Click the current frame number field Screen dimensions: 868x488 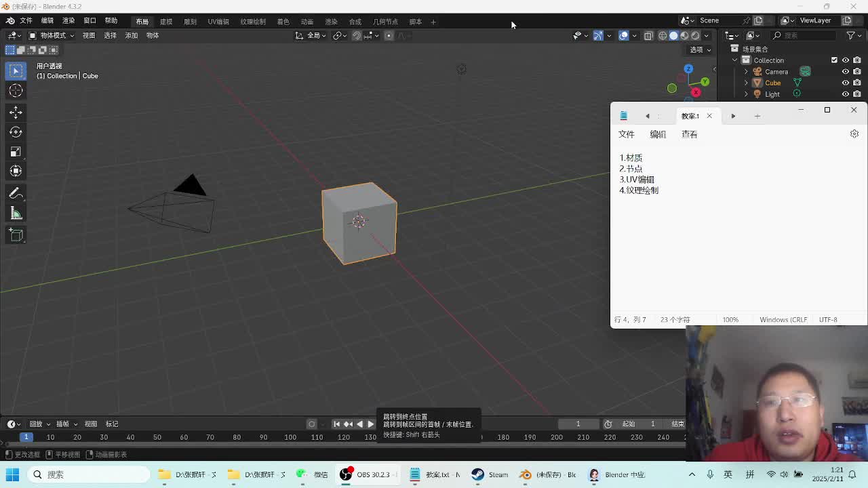click(x=578, y=424)
